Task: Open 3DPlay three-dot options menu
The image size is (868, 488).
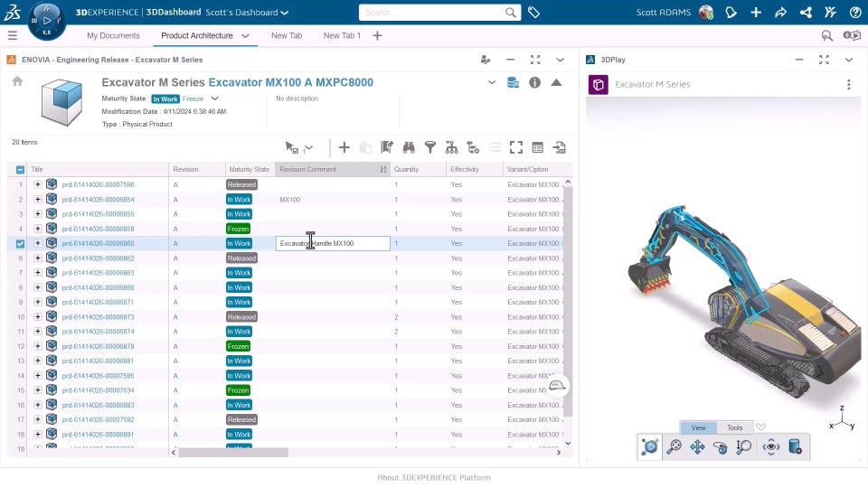Action: [849, 84]
